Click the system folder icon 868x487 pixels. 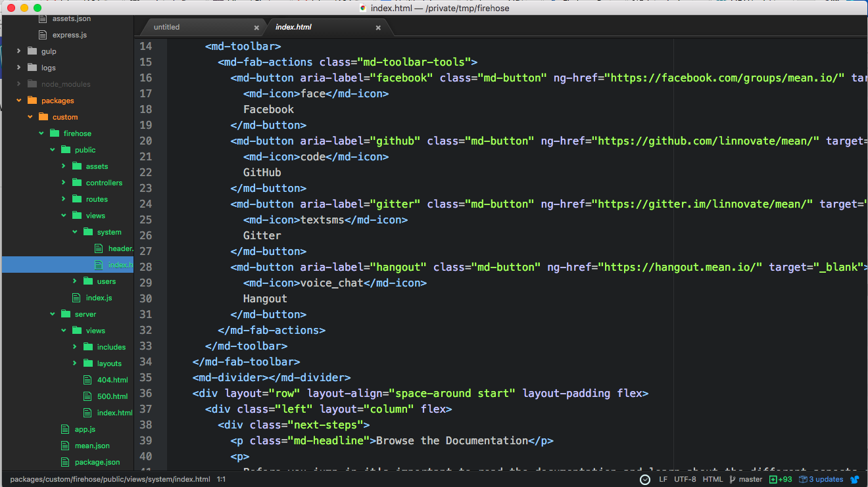(88, 232)
